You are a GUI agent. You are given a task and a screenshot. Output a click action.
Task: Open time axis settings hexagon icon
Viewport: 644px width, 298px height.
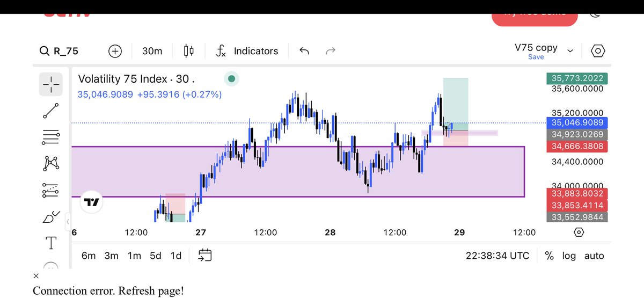pyautogui.click(x=579, y=232)
